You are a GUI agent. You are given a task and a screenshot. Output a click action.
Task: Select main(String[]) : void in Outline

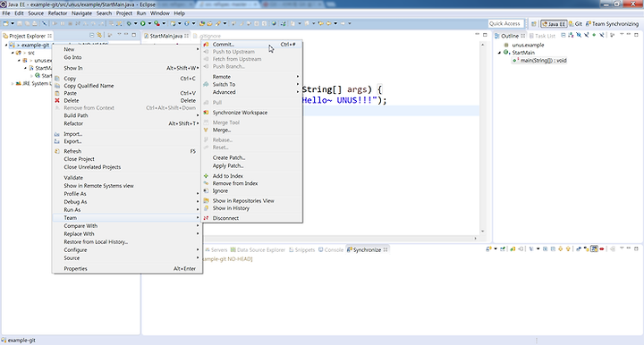click(540, 60)
